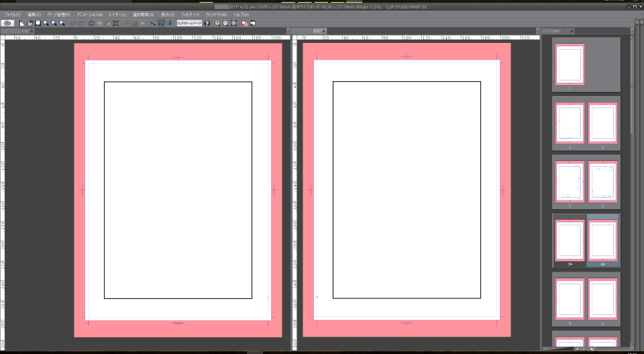Click the square icon in page manager footer
The height and width of the screenshot is (354, 644).
point(584,349)
